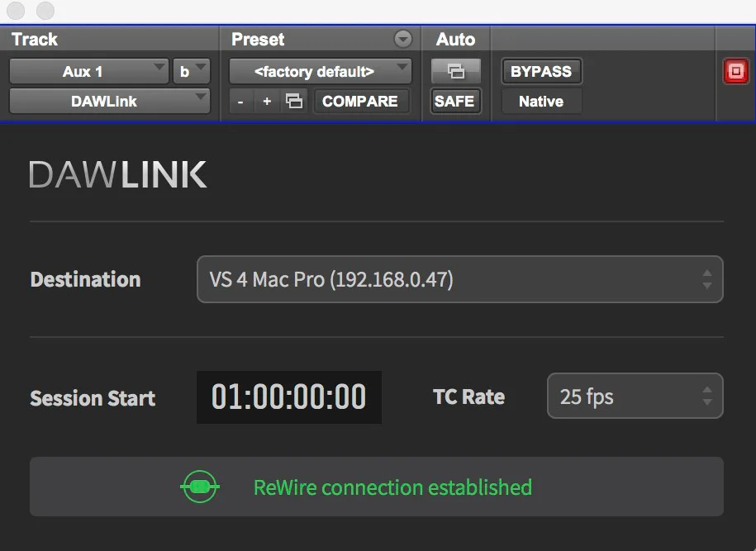756x551 pixels.
Task: Click the copy settings icon beside plus
Action: pos(293,102)
